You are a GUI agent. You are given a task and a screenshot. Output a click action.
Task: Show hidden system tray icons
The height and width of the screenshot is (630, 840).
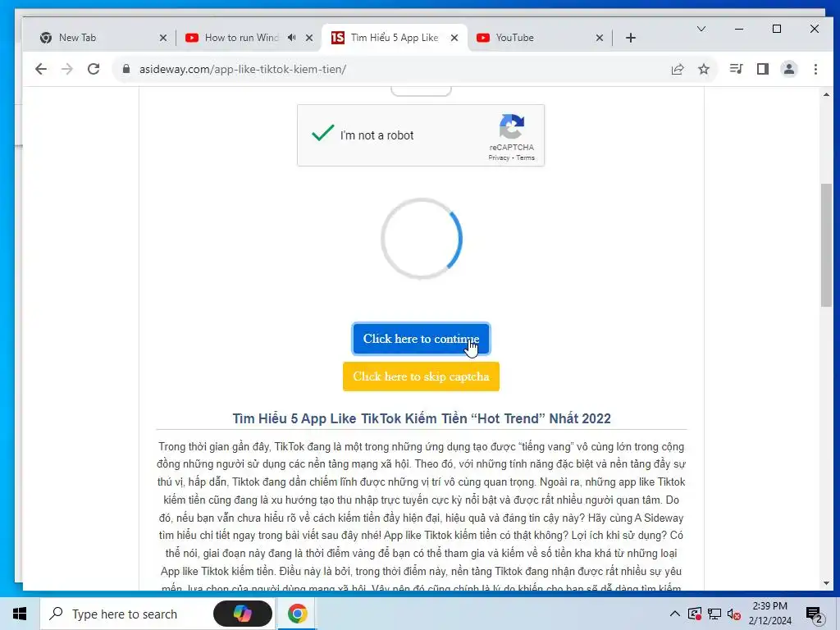(675, 614)
